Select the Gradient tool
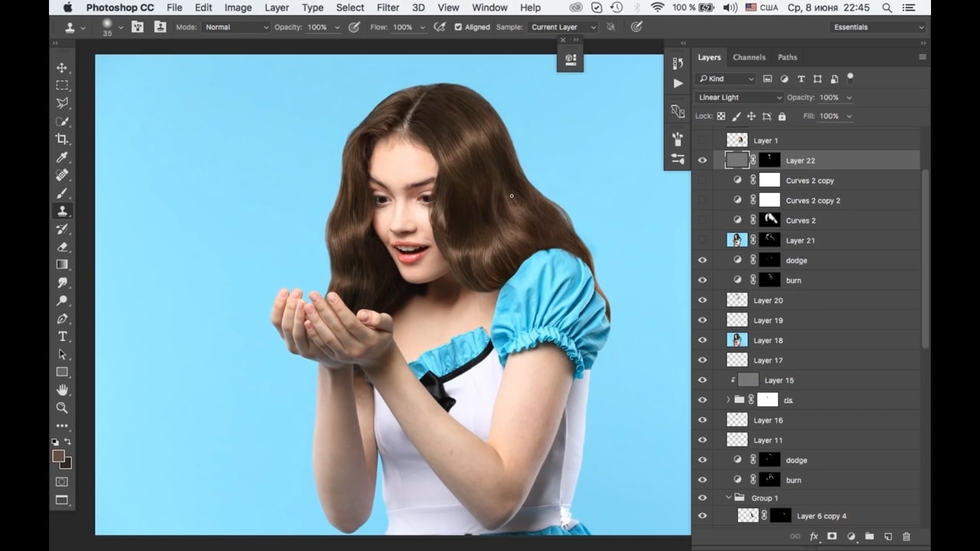The image size is (980, 551). click(62, 265)
